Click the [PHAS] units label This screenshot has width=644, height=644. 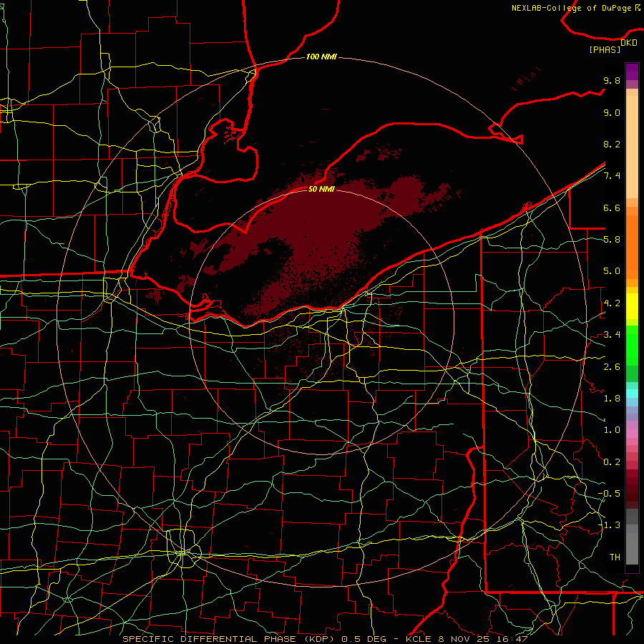(605, 49)
